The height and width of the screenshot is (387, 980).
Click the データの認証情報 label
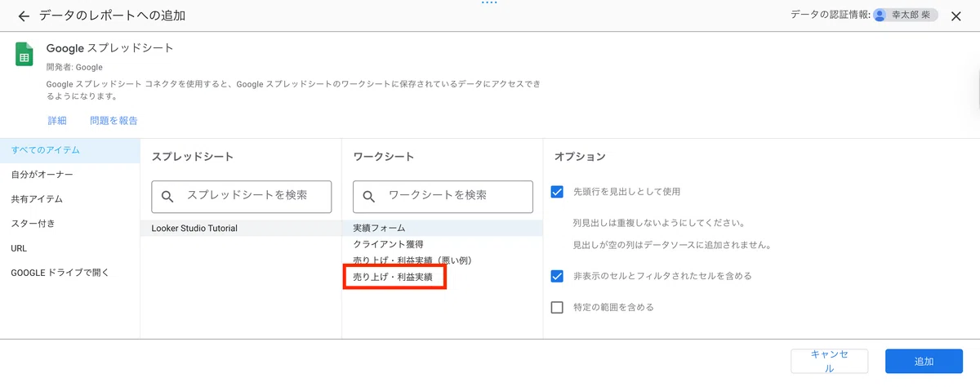click(829, 15)
